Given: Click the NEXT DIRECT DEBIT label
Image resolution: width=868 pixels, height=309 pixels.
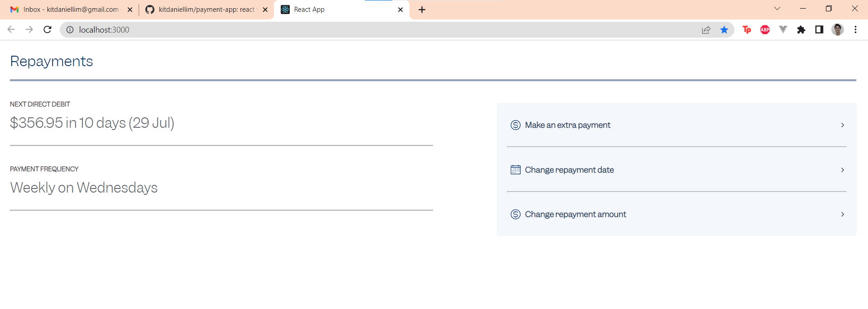Looking at the screenshot, I should tap(40, 104).
